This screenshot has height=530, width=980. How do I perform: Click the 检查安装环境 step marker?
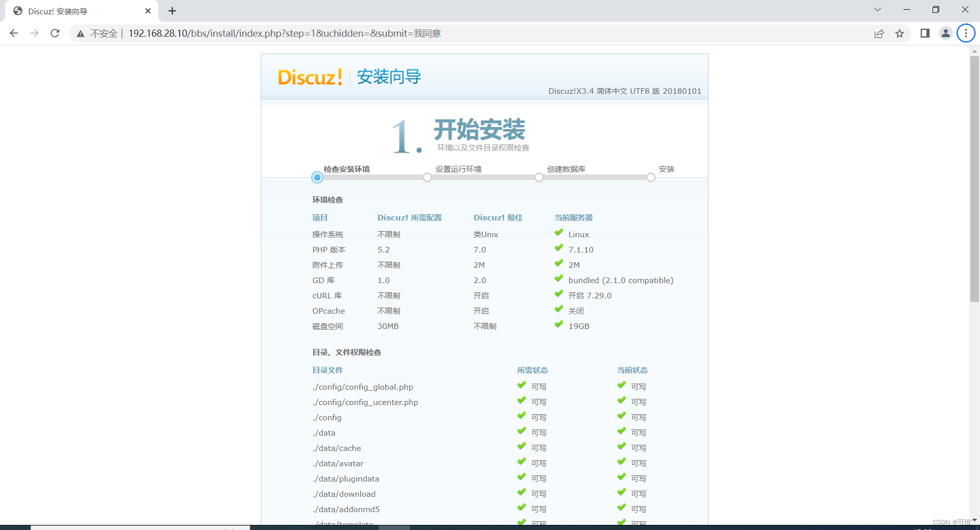point(317,178)
